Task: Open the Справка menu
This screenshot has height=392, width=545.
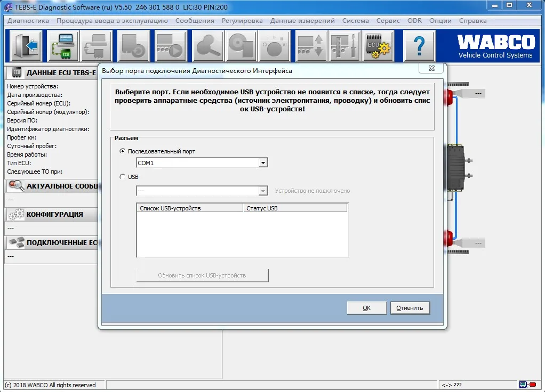Action: [x=472, y=20]
